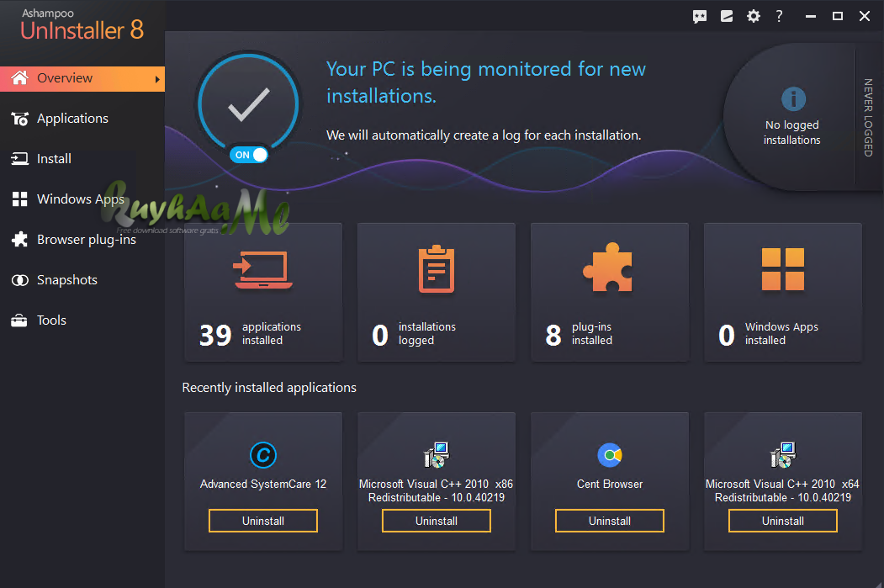Click the Browser plug-ins puzzle icon in sidebar
Image resolution: width=884 pixels, height=588 pixels.
pyautogui.click(x=19, y=239)
